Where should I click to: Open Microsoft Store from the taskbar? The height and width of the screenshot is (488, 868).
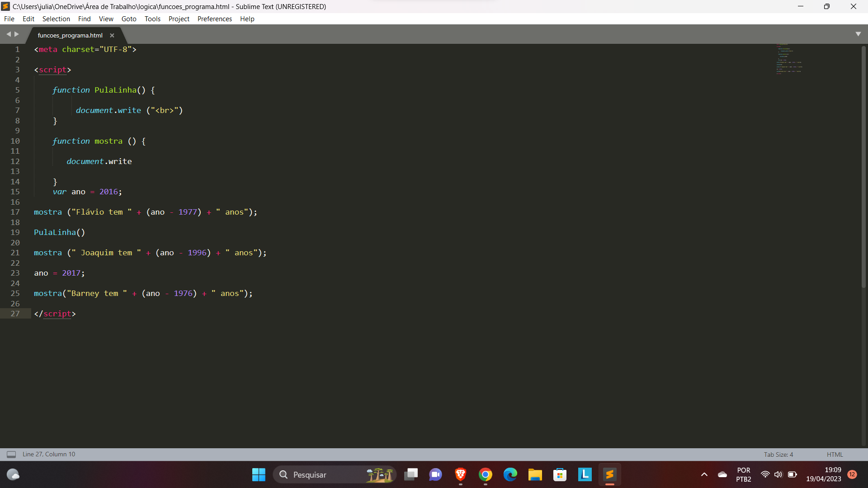[x=560, y=474]
